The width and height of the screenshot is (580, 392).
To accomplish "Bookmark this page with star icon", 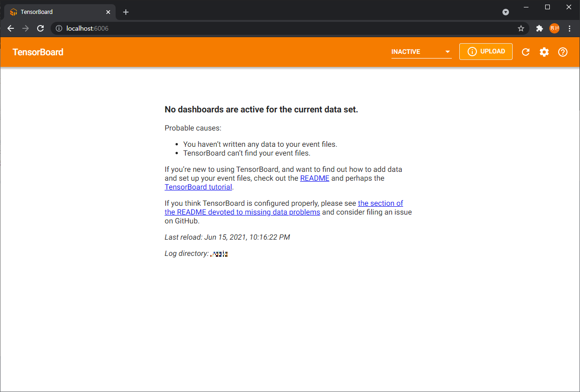I will pyautogui.click(x=521, y=28).
